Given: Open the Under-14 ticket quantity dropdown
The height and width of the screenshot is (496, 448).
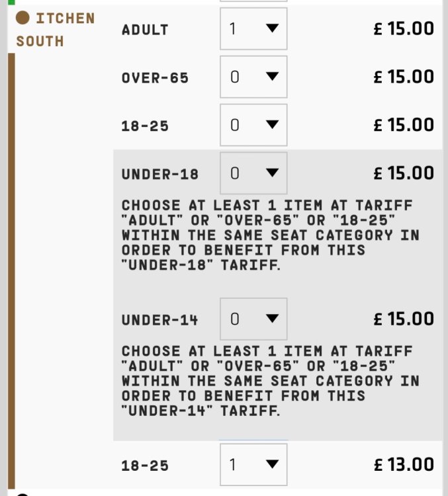Looking at the screenshot, I should click(253, 319).
